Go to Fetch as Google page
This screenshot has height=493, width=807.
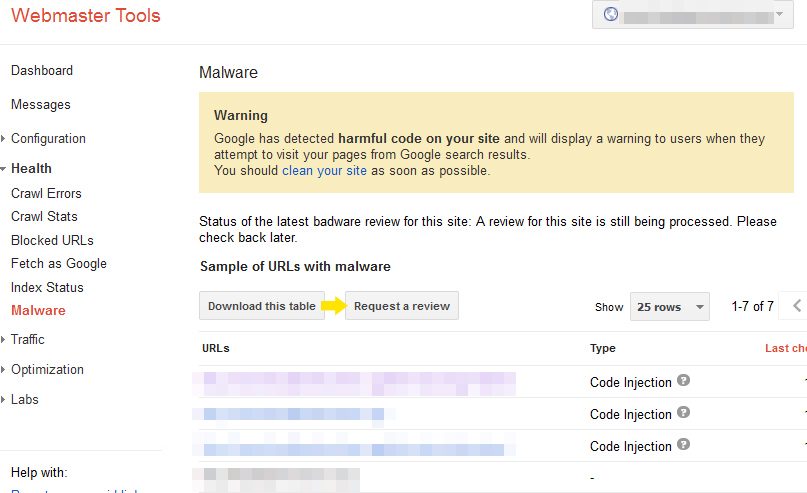(59, 264)
